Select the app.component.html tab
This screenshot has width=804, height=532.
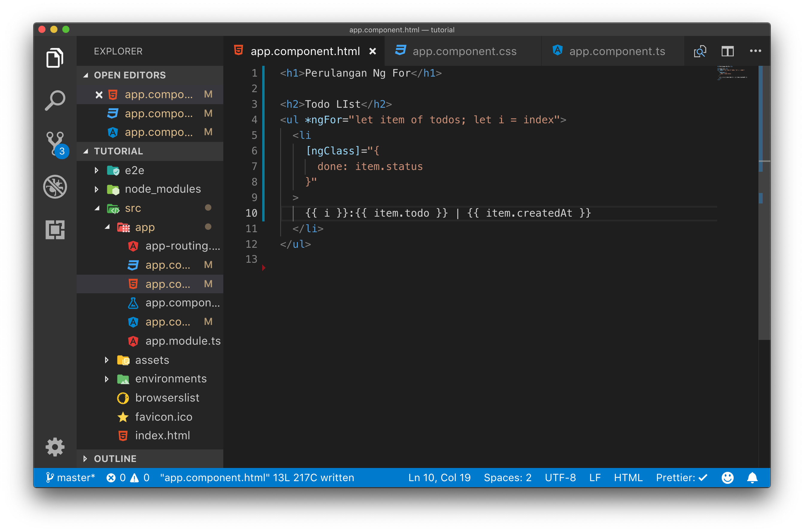(x=304, y=51)
